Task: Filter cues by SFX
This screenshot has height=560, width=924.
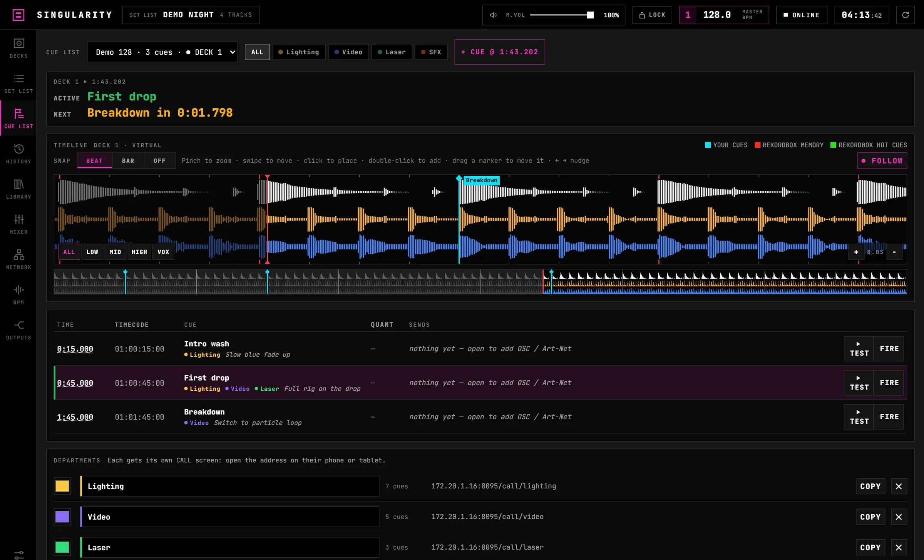Action: [x=431, y=52]
